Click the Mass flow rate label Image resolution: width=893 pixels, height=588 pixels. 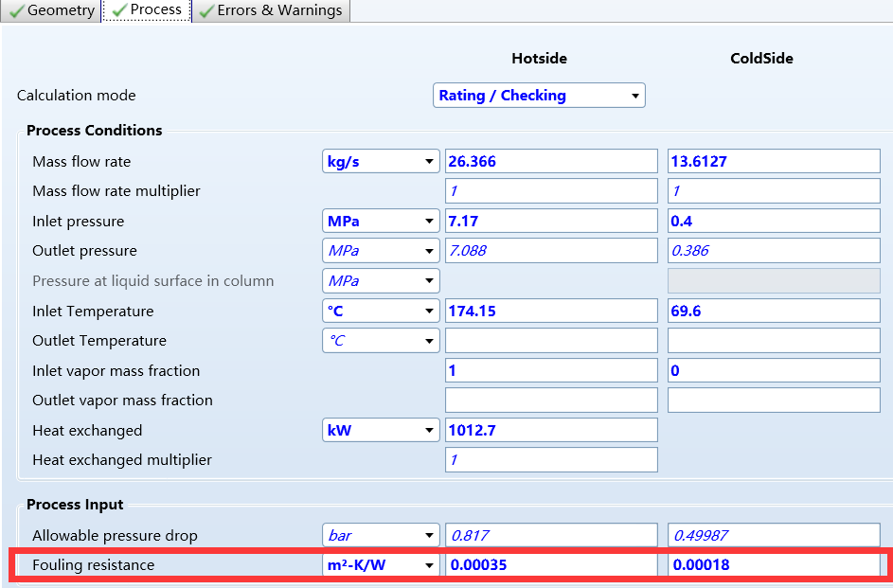click(x=81, y=162)
